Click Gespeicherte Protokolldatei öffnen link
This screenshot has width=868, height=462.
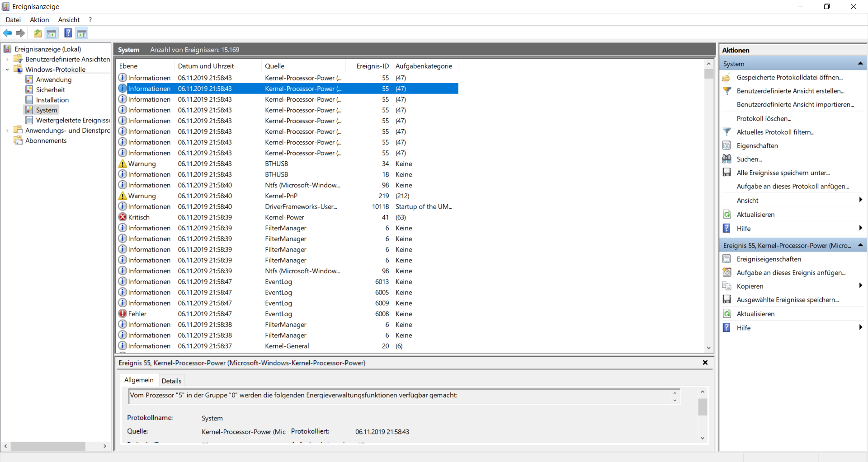pos(790,78)
